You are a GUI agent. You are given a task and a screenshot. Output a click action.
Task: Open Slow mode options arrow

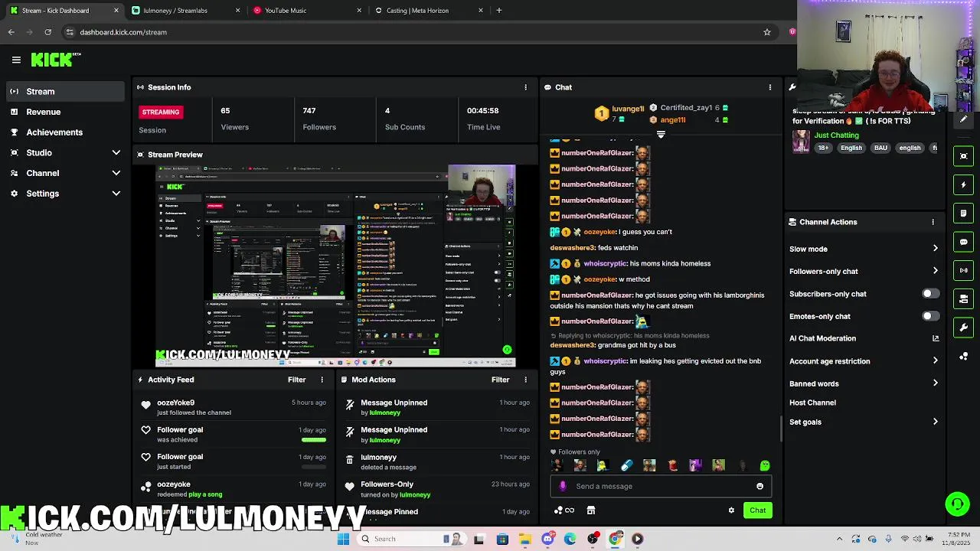(x=935, y=249)
